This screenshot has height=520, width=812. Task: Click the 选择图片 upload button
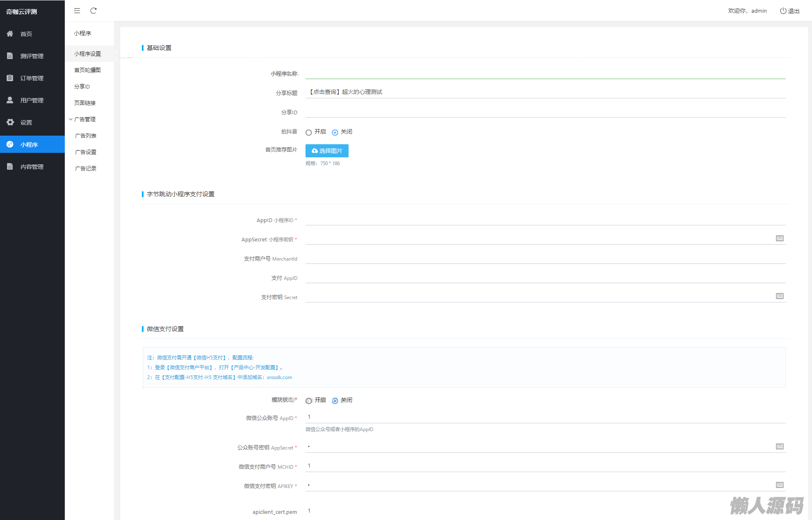327,151
